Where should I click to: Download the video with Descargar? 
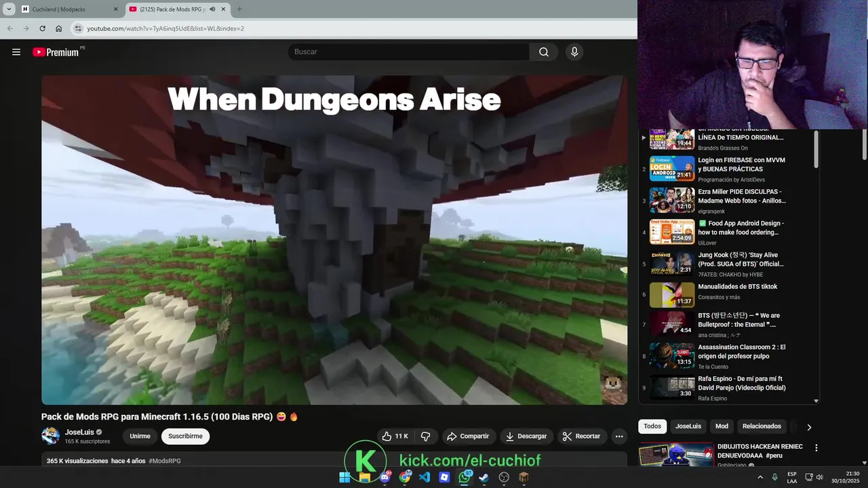click(526, 436)
